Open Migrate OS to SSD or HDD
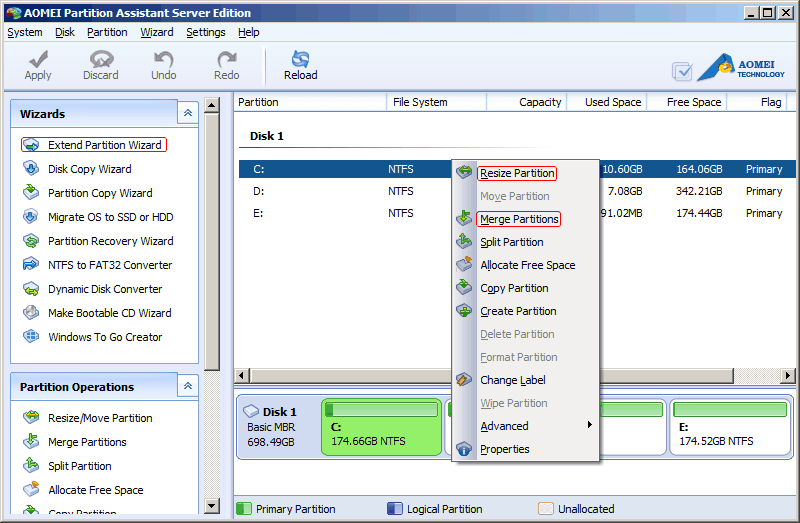Image resolution: width=800 pixels, height=523 pixels. pos(111,217)
